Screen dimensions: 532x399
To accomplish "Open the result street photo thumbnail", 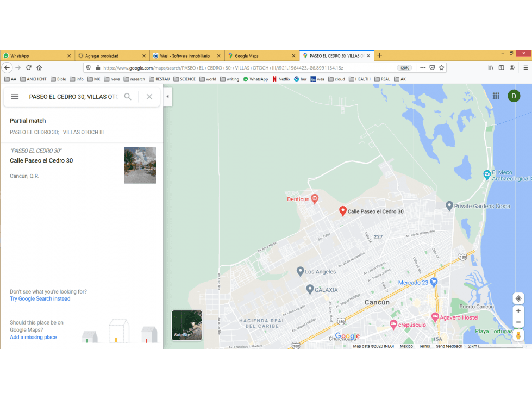I will click(x=140, y=165).
